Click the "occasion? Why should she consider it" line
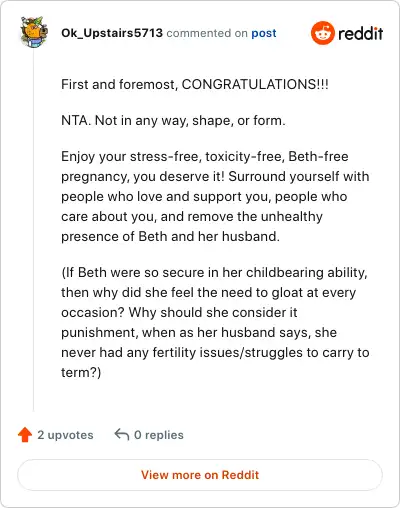 click(179, 312)
